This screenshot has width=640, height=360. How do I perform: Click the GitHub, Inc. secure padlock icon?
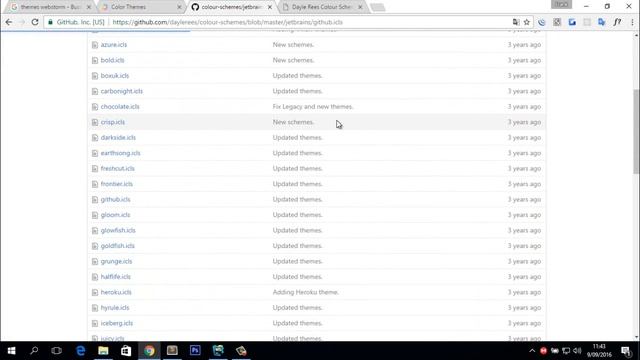pos(51,22)
